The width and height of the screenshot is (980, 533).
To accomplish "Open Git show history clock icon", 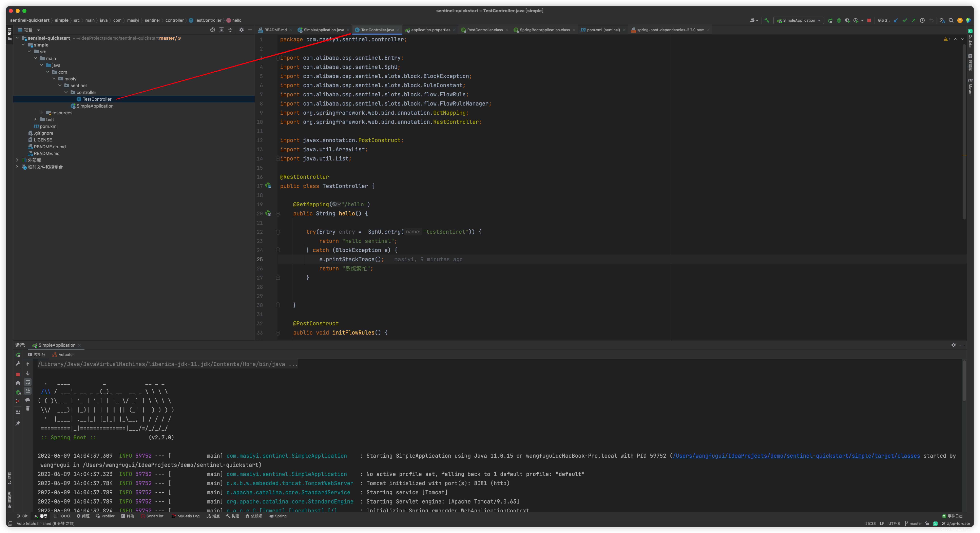I will pos(922,21).
